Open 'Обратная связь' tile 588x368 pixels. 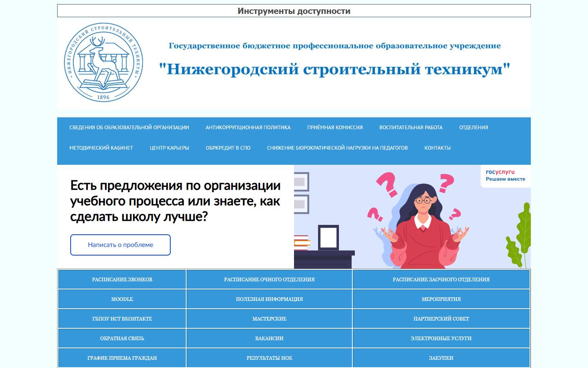click(122, 338)
